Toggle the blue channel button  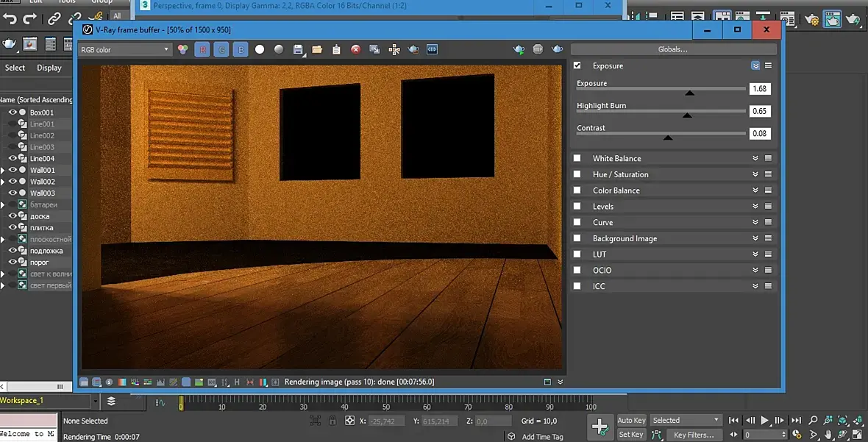coord(241,50)
